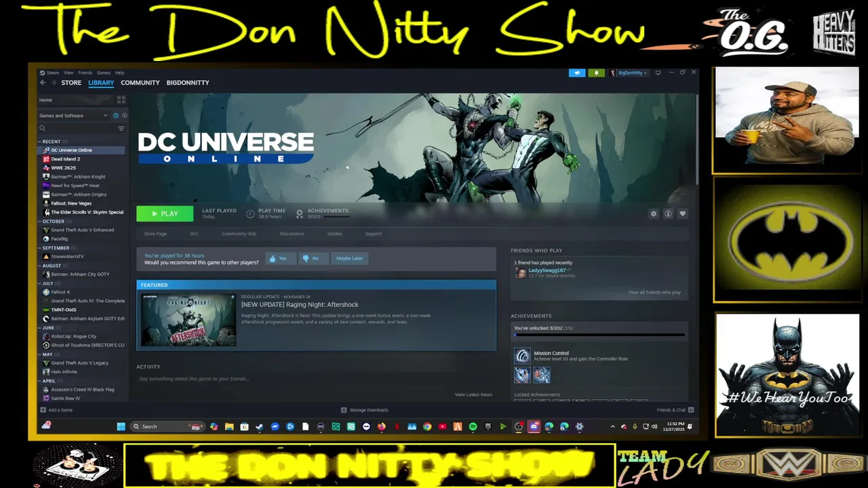The image size is (868, 488).
Task: Click the Achievements badge icon
Action: (299, 213)
